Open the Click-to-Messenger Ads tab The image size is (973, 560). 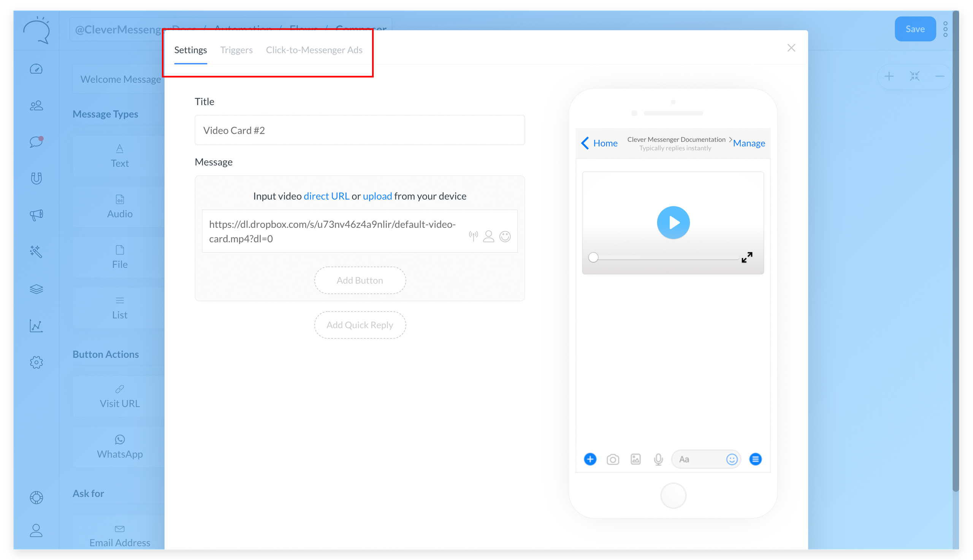pyautogui.click(x=314, y=50)
